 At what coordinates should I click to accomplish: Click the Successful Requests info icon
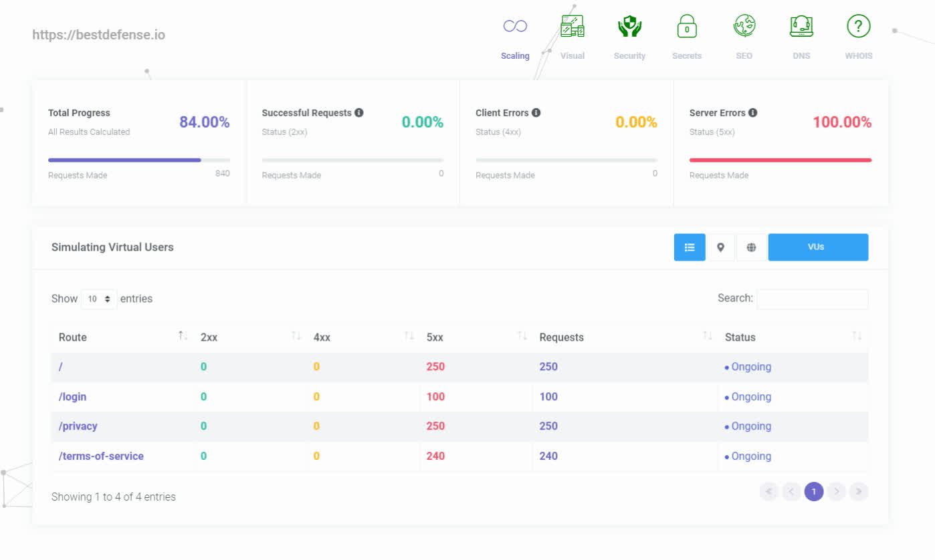click(359, 113)
